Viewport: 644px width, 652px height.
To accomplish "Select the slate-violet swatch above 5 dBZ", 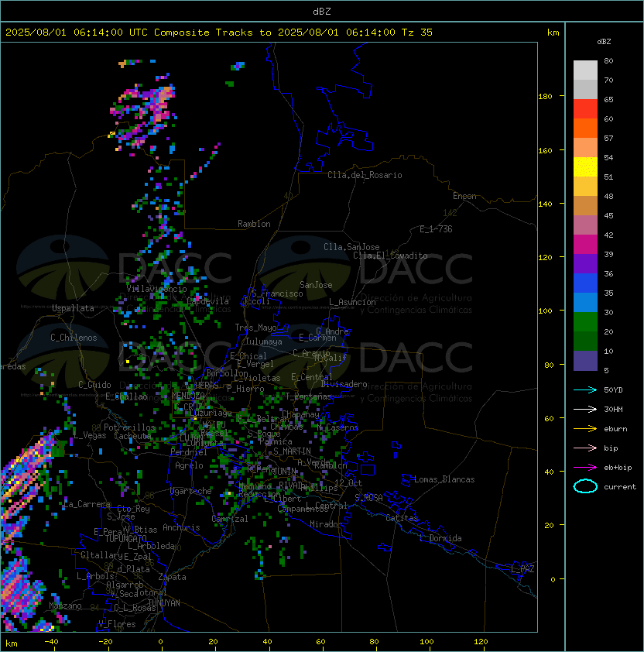I will pyautogui.click(x=585, y=361).
